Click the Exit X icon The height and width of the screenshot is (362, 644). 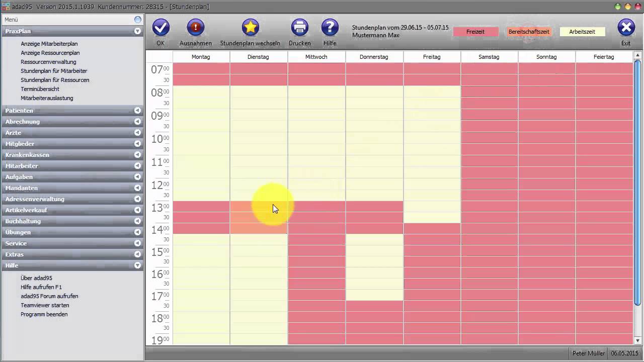(626, 28)
